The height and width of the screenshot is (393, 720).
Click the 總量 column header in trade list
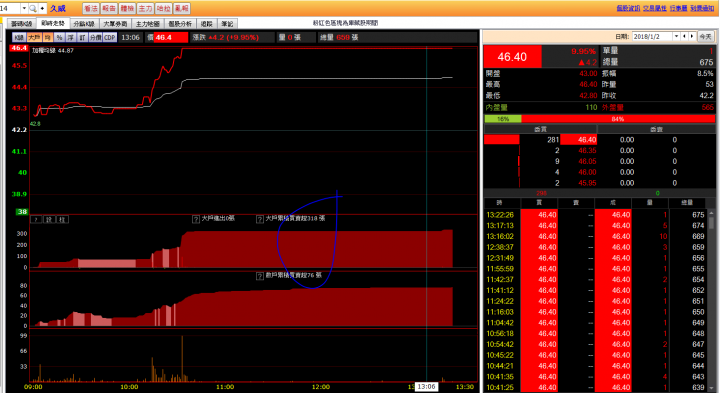click(687, 202)
